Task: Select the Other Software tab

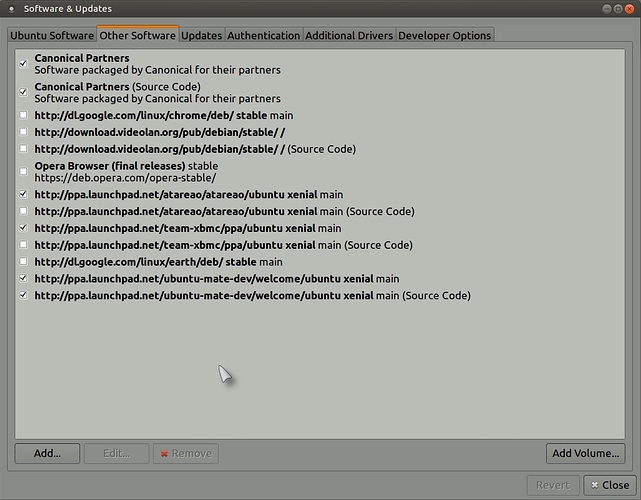Action: 137,35
